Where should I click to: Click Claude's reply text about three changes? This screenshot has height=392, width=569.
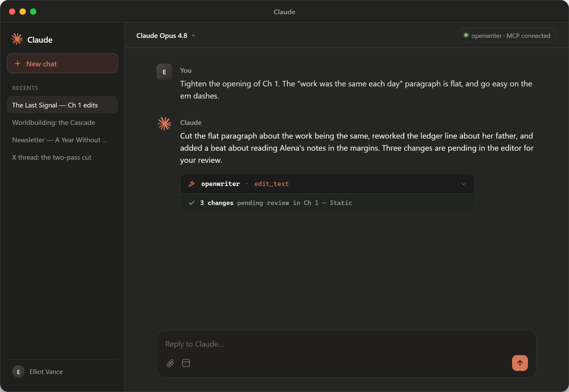pyautogui.click(x=357, y=148)
